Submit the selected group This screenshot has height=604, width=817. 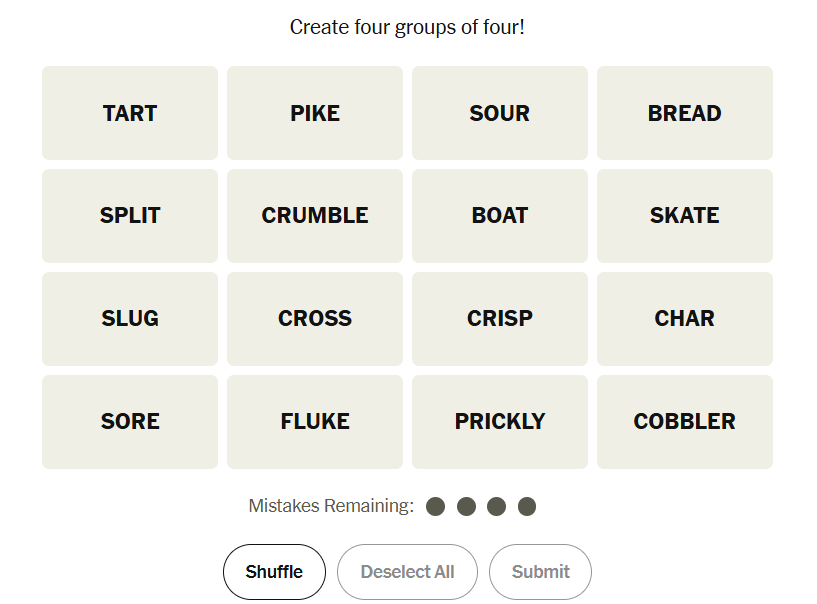[540, 572]
